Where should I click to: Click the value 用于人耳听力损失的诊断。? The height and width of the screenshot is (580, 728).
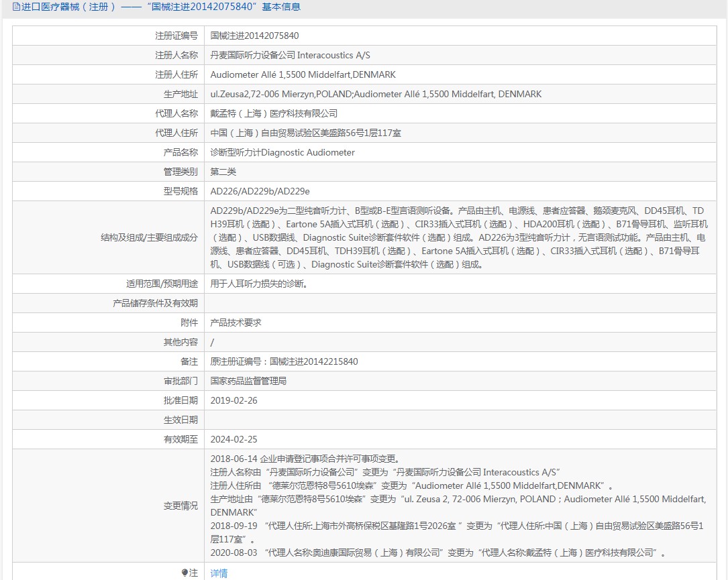259,284
